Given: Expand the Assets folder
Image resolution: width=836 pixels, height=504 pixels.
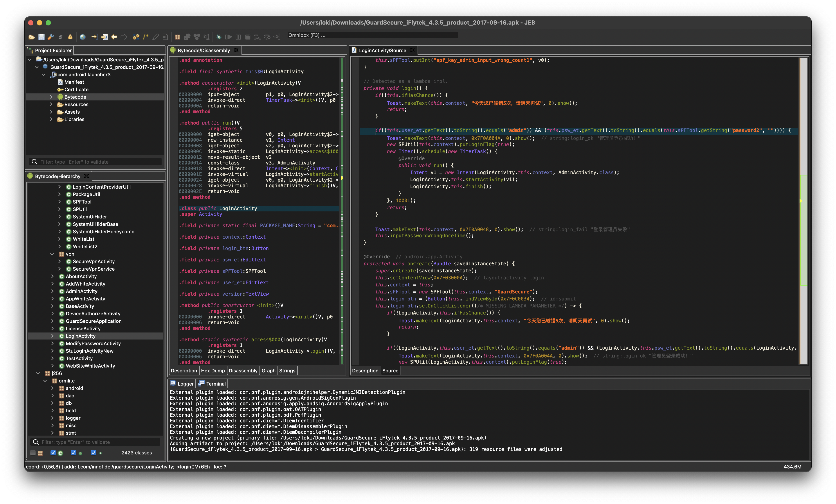Looking at the screenshot, I should coord(51,112).
